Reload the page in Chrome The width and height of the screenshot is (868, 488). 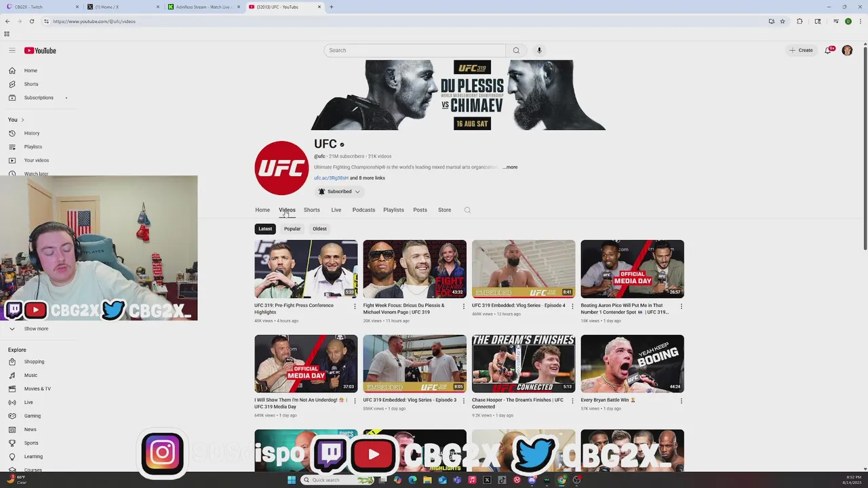point(31,21)
